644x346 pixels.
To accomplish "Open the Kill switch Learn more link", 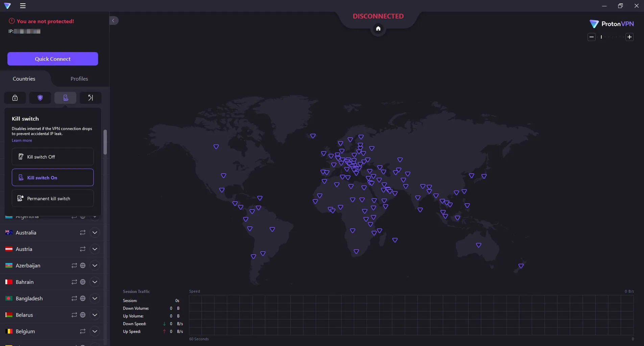I will [22, 141].
